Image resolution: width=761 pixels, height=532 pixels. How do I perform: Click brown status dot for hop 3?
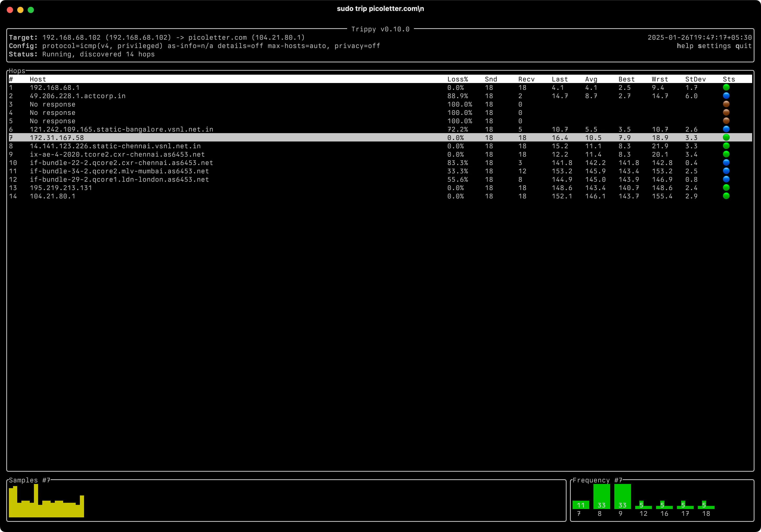(x=726, y=104)
